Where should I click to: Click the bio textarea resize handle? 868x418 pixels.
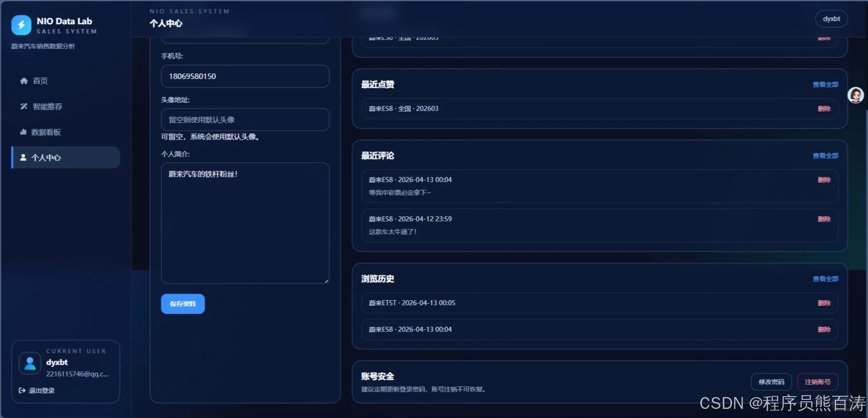coord(326,281)
